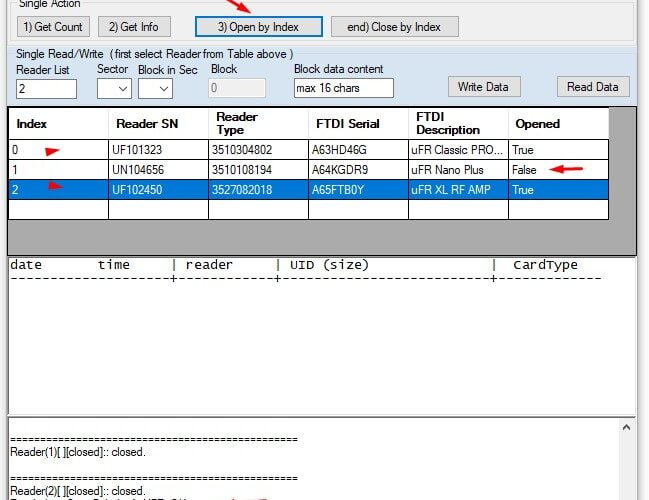
Task: Click reader SN cell UF101323
Action: [x=159, y=150]
